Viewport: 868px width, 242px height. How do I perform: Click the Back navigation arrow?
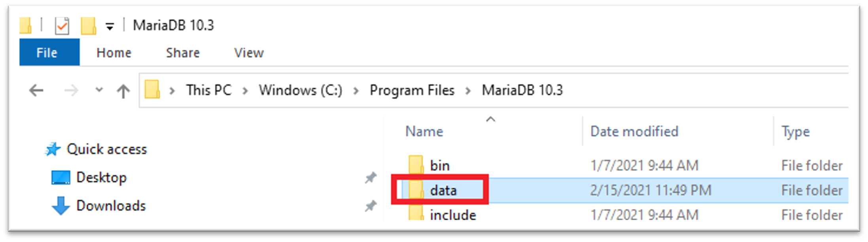pos(36,91)
